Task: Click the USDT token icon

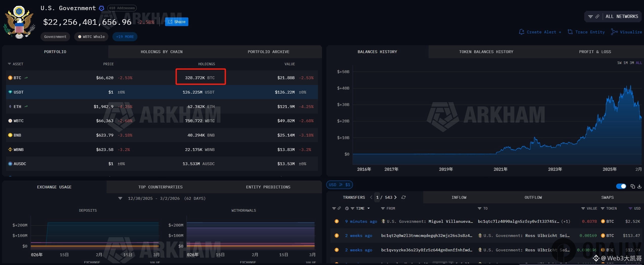Action: 10,92
